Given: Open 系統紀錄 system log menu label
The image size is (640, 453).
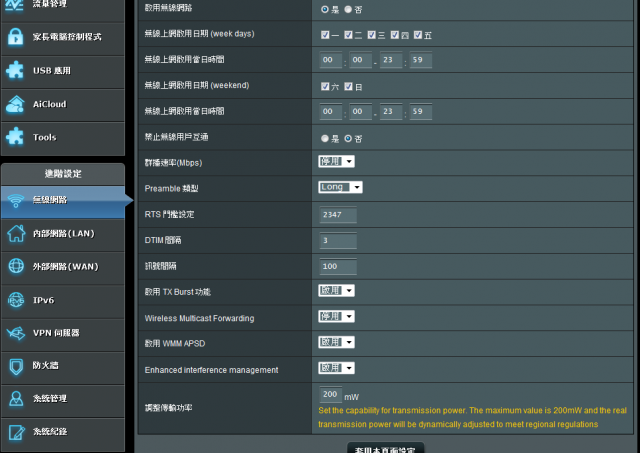Looking at the screenshot, I should [50, 432].
